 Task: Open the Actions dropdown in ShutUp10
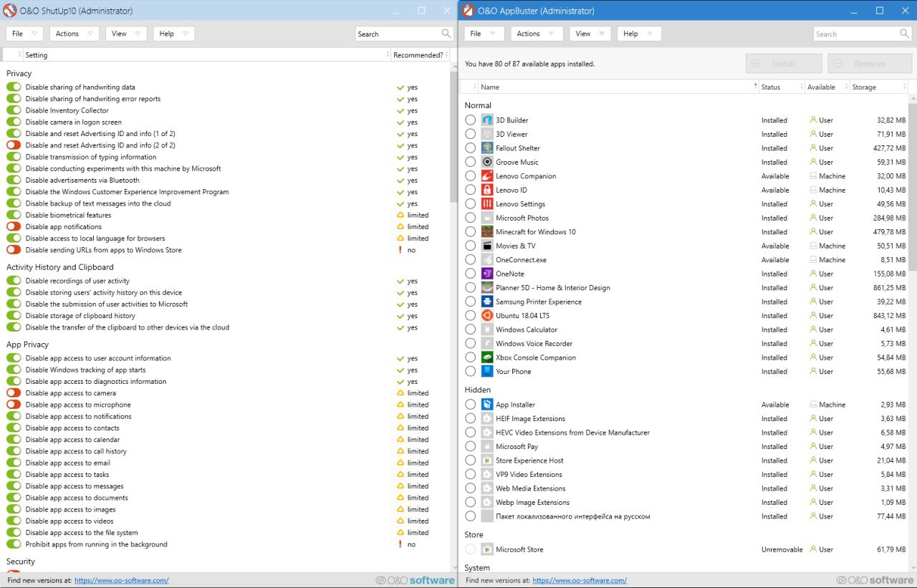click(x=75, y=34)
